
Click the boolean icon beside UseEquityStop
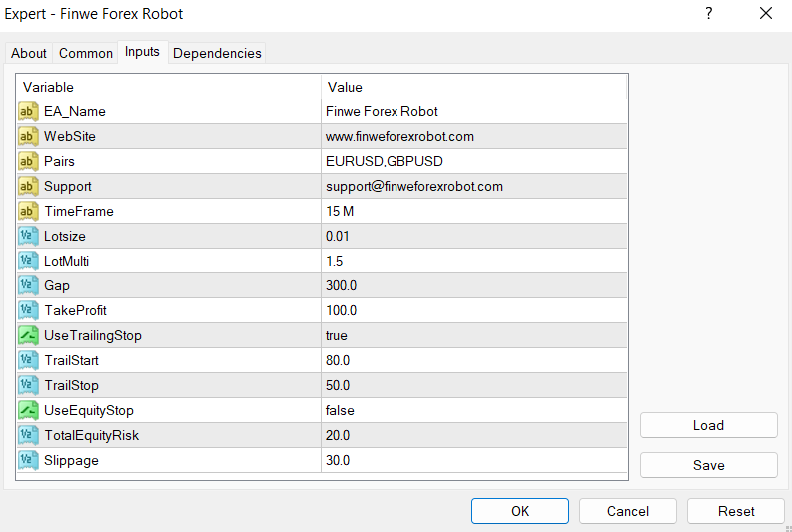[28, 410]
